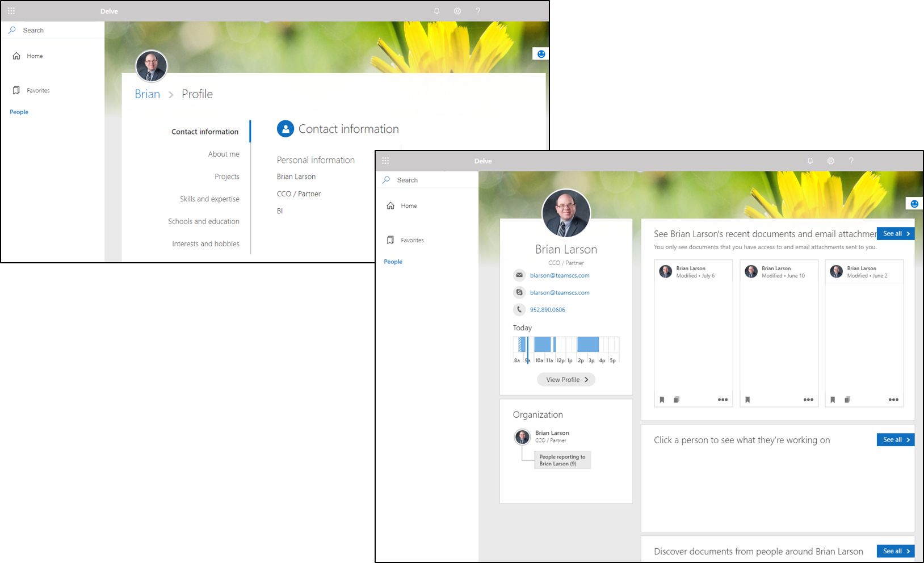The image size is (924, 563).
Task: Open app launcher in back Delve window
Action: [x=11, y=11]
